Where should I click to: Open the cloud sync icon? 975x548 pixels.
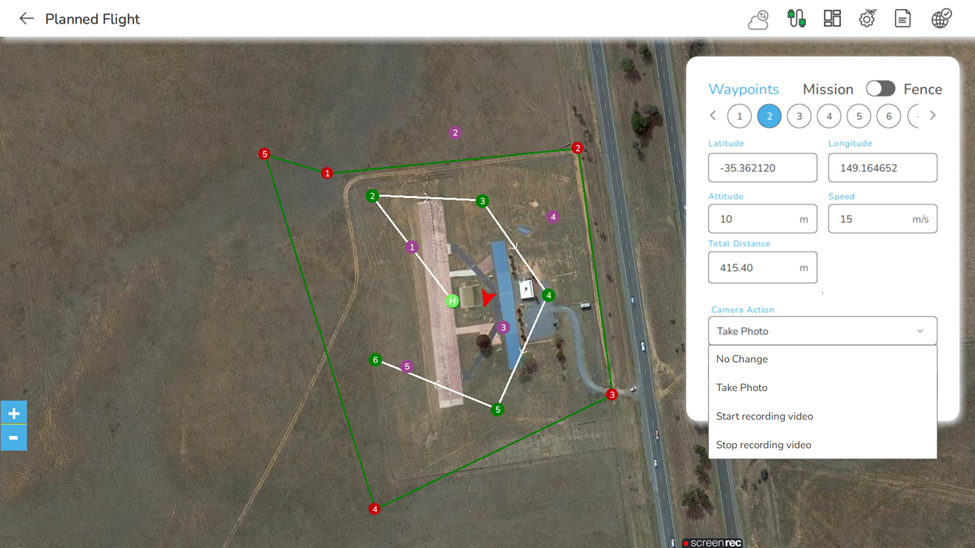tap(759, 19)
